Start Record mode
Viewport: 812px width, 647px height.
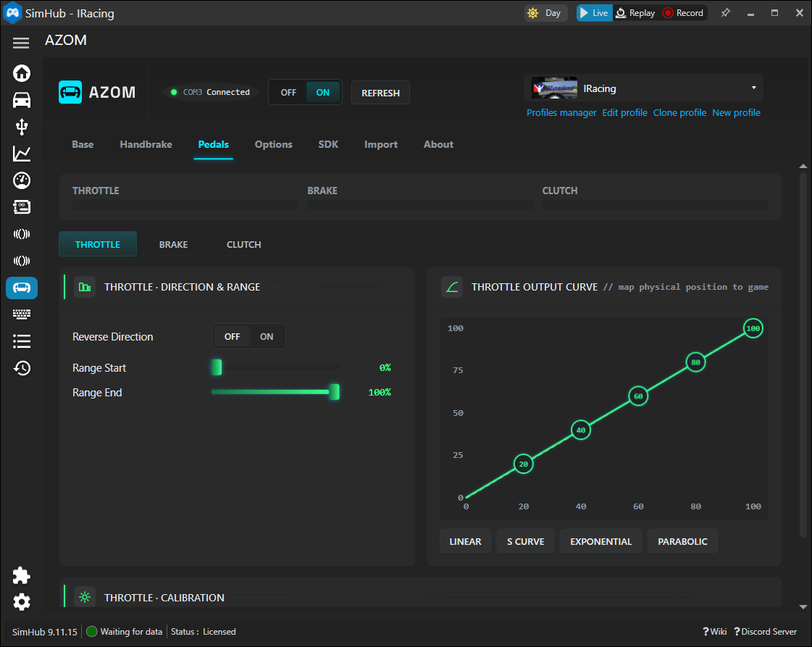coord(684,13)
